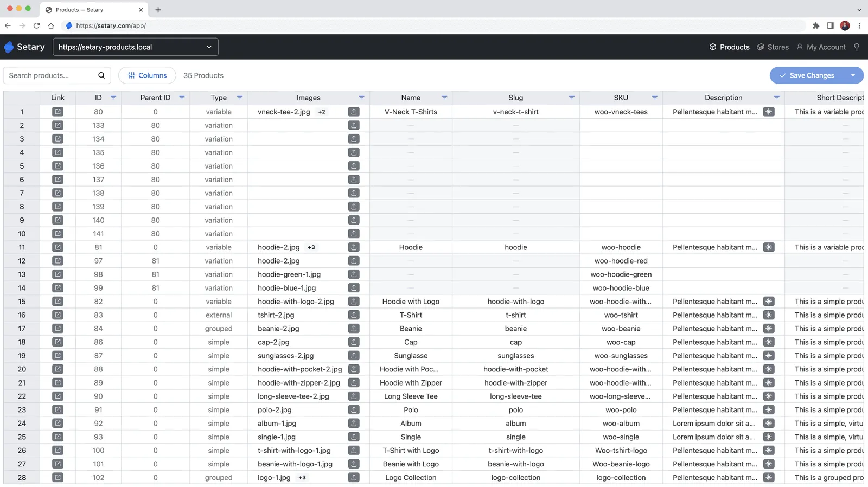Image resolution: width=868 pixels, height=487 pixels.
Task: Open external link for V-Neck T-Shirts row
Action: pos(58,112)
